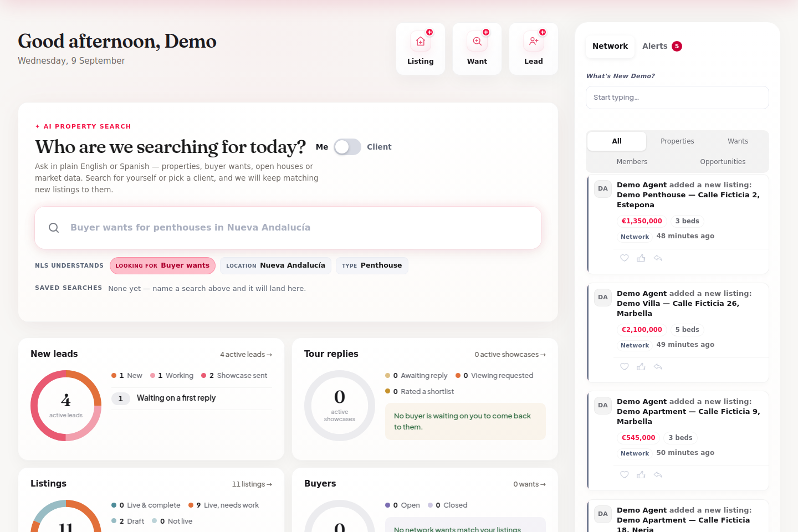Viewport: 798px width, 532px height.
Task: Reply to the Demo Villa Marbella listing
Action: click(658, 366)
